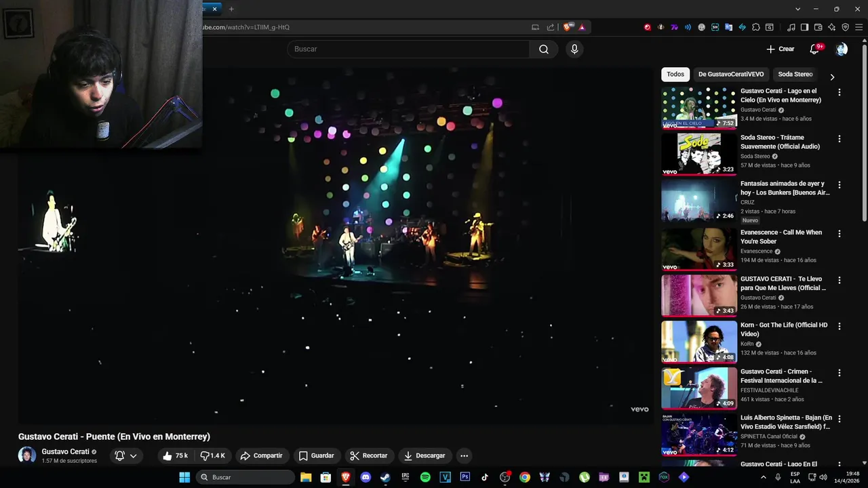Open Soda Stereo Trátame Suavemente thumbnail
Image resolution: width=868 pixels, height=488 pixels.
point(699,154)
